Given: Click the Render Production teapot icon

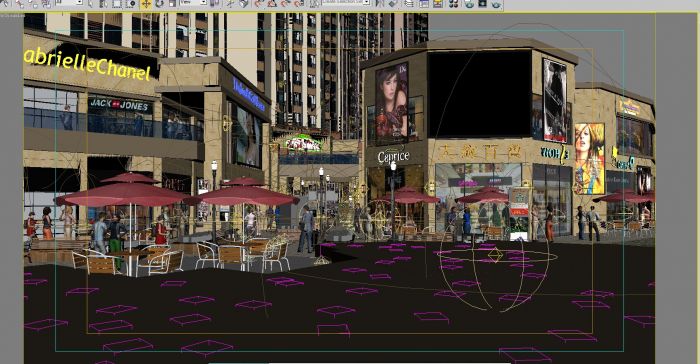Looking at the screenshot, I should click(496, 4).
